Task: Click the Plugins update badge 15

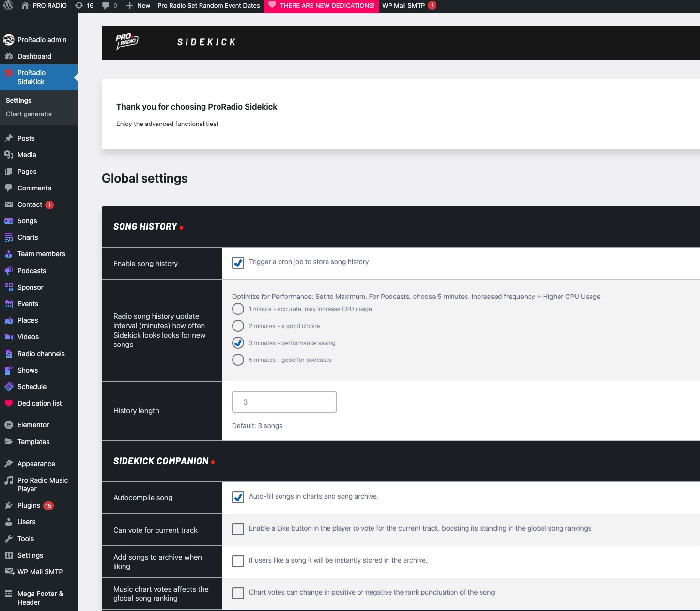Action: click(x=48, y=506)
